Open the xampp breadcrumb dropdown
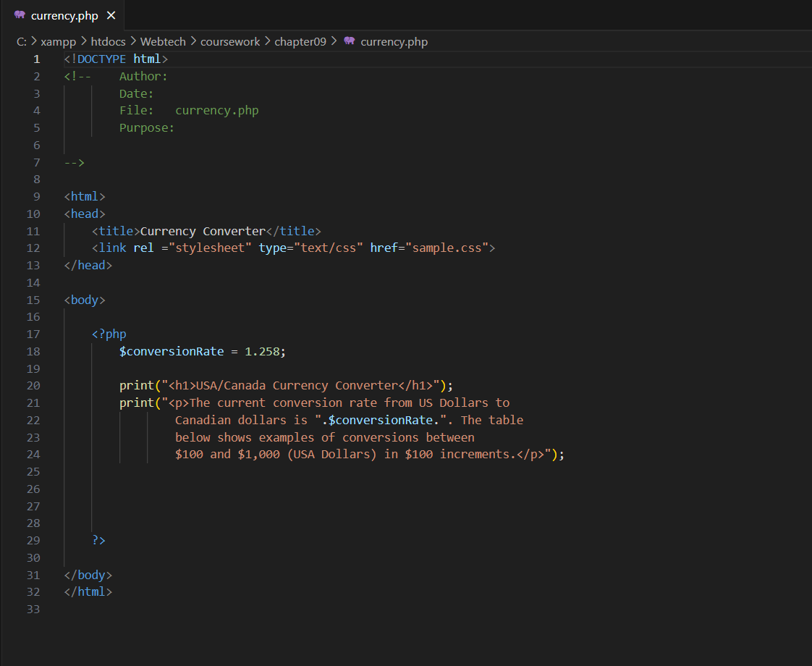 pyautogui.click(x=59, y=41)
